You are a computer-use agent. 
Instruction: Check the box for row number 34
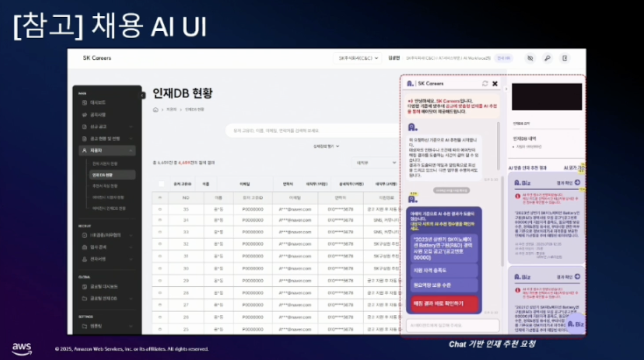tap(160, 220)
